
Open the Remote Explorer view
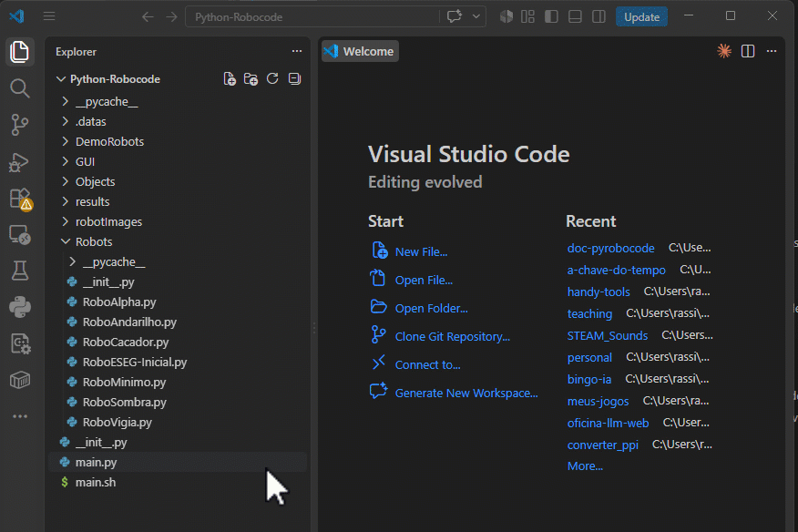pyautogui.click(x=20, y=235)
